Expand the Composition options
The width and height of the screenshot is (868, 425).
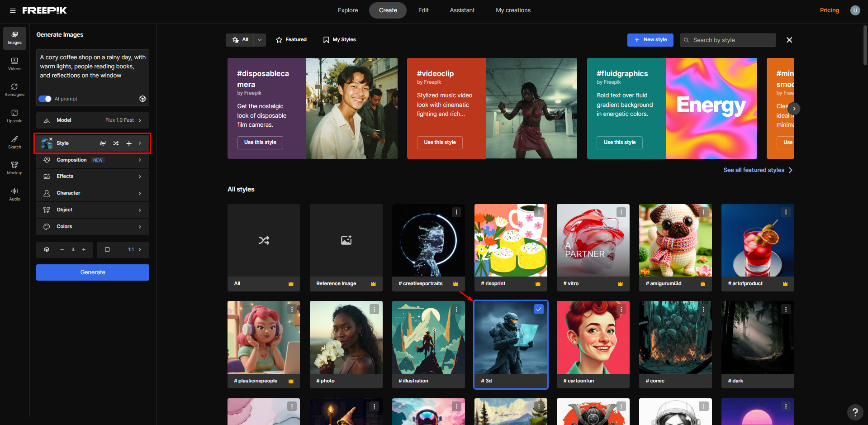[92, 160]
